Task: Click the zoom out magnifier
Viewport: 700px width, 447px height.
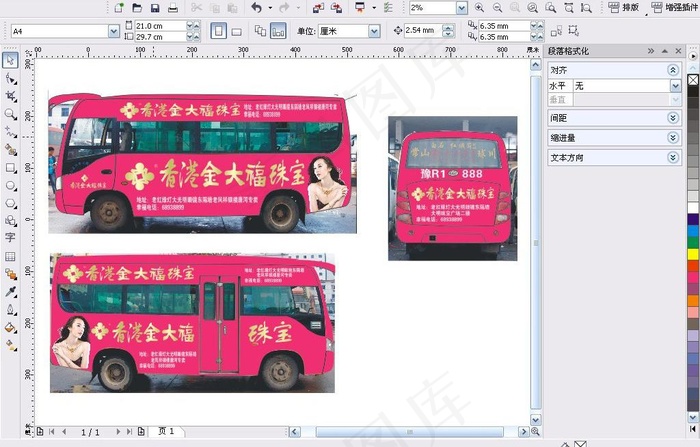Action: 497,7
